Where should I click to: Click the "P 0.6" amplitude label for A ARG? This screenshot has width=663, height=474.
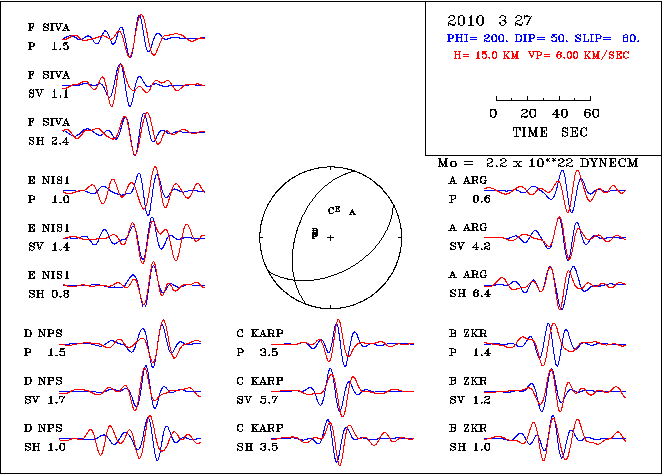click(x=470, y=199)
